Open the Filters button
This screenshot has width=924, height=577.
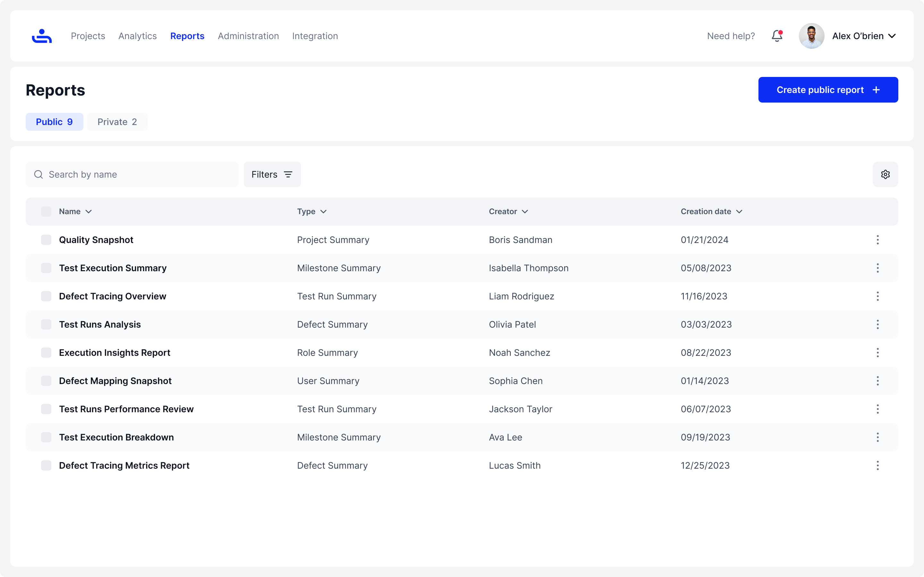click(x=272, y=174)
